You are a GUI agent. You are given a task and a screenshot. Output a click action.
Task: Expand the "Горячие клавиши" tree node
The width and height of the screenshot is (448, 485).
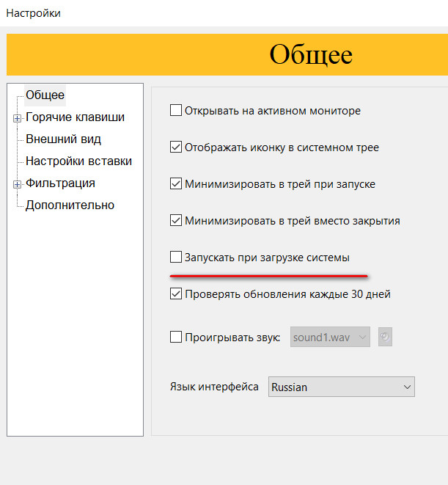pos(17,117)
